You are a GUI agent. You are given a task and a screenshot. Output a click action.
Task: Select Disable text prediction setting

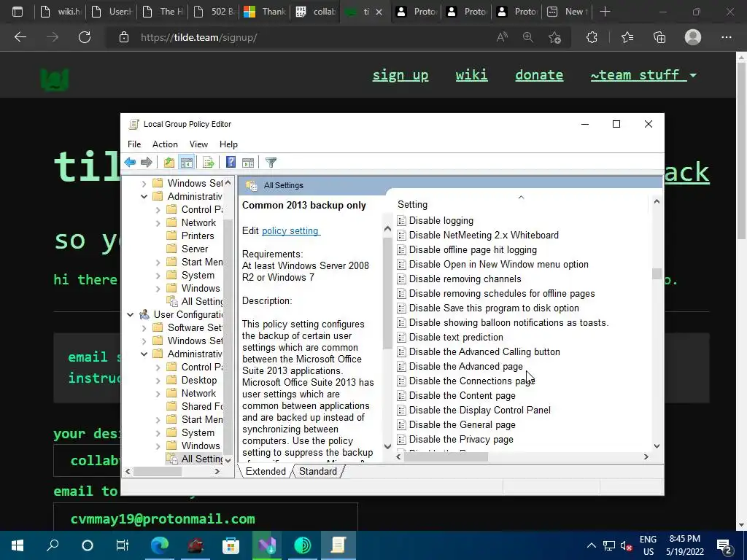(456, 337)
